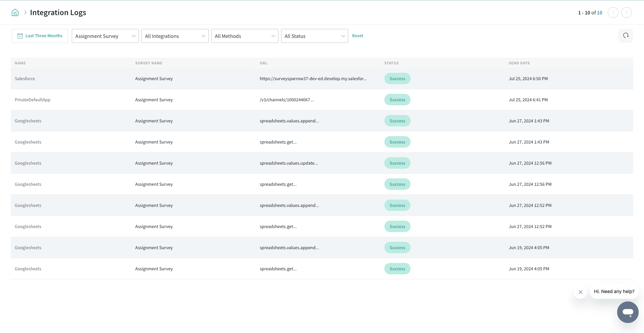
Task: Expand the Assignment Survey dropdown
Action: (x=105, y=36)
